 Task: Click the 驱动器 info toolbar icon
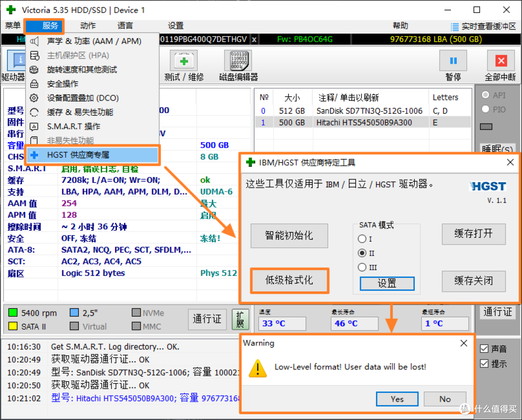pyautogui.click(x=16, y=61)
